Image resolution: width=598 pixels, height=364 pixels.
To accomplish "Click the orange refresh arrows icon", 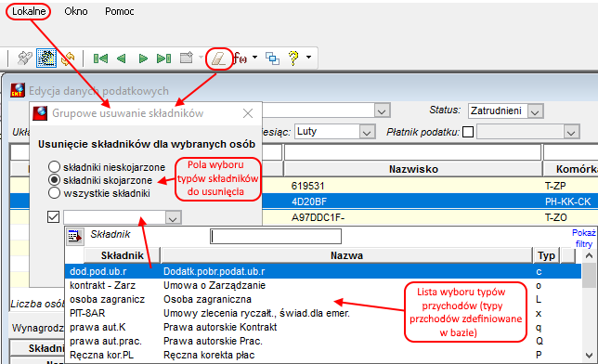I will pyautogui.click(x=68, y=58).
